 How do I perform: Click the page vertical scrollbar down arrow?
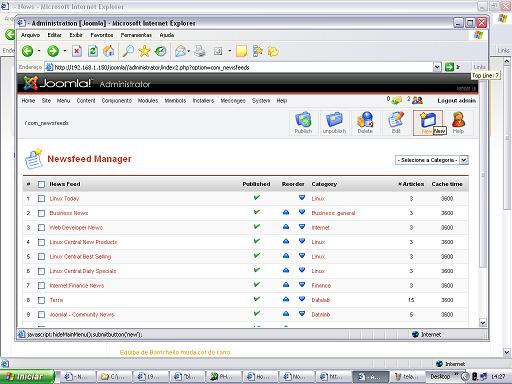point(482,322)
